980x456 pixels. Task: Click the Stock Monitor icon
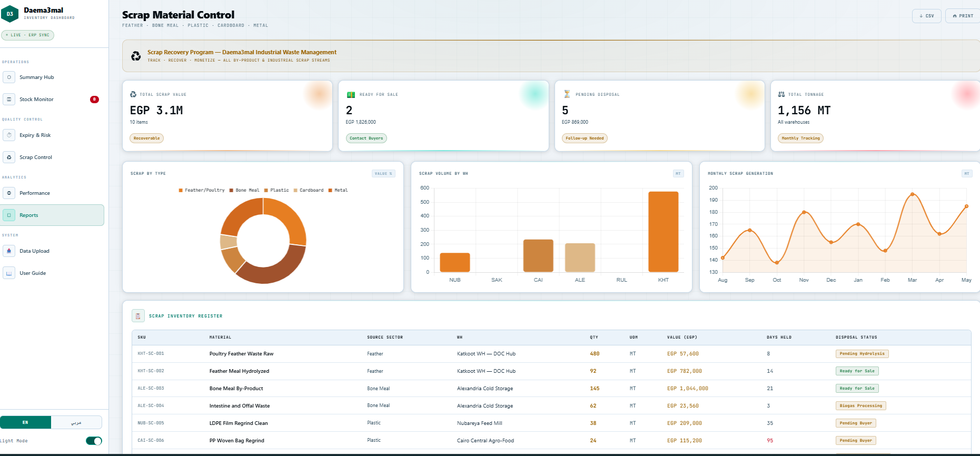tap(9, 100)
